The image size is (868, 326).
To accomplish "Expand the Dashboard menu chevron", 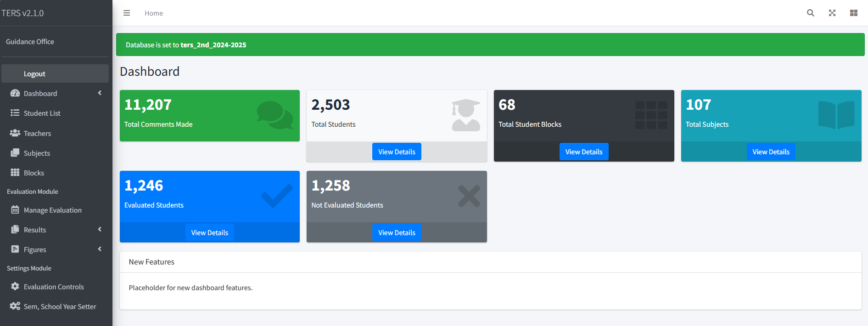I will tap(100, 93).
